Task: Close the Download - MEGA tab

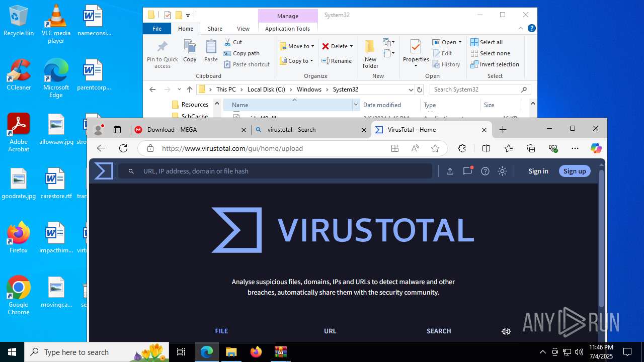Action: (x=244, y=130)
